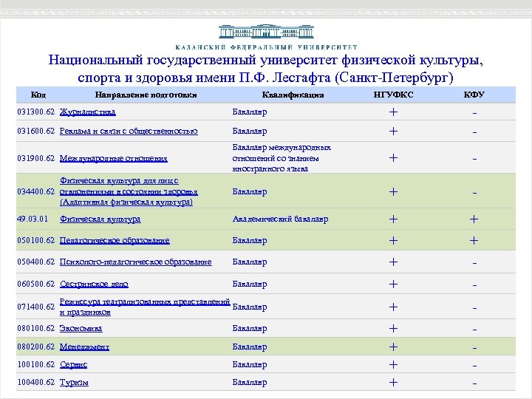
Task: Select code 100400.62
Action: [x=36, y=383]
